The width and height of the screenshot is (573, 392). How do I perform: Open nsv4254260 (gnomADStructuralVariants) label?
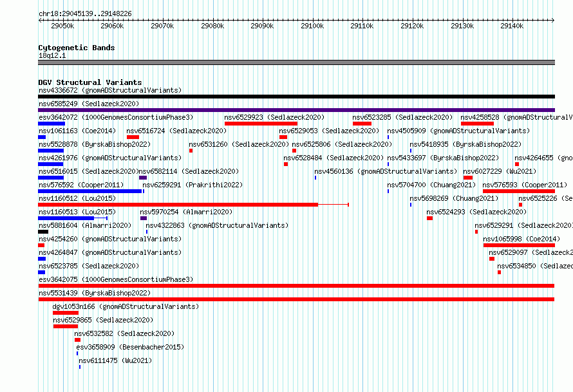click(110, 239)
